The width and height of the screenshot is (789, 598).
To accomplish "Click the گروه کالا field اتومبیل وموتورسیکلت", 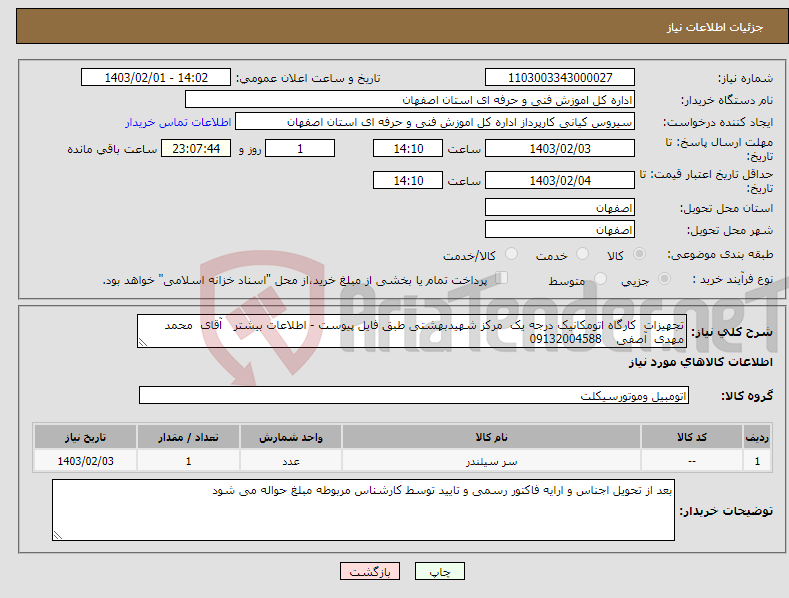I will [x=414, y=396].
